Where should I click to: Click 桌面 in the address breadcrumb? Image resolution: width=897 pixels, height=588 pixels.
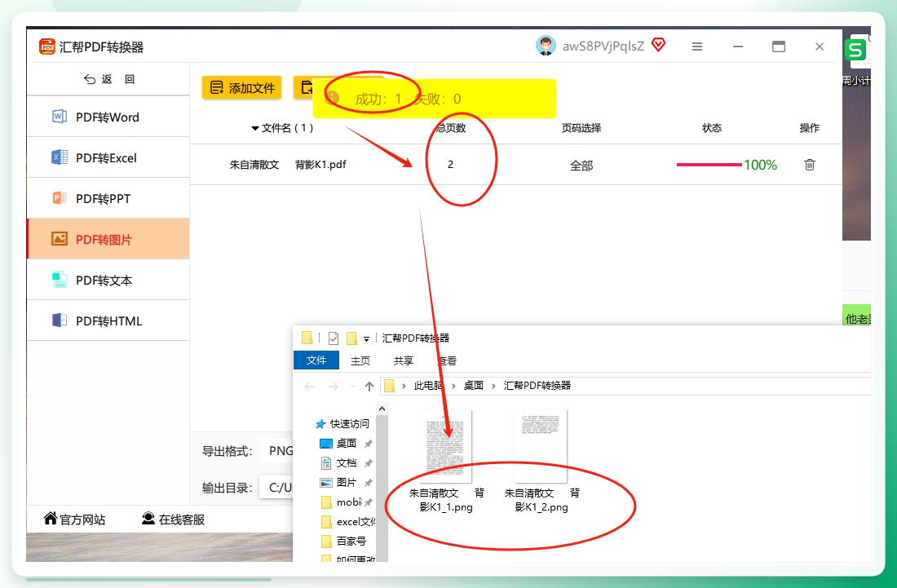tap(473, 386)
